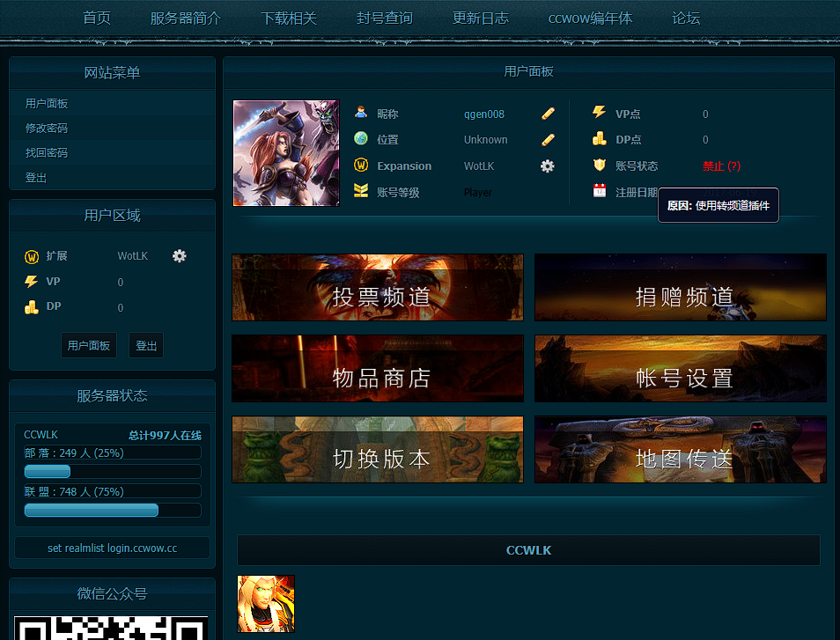
Task: Select the VP点 lightning bolt icon
Action: click(601, 113)
